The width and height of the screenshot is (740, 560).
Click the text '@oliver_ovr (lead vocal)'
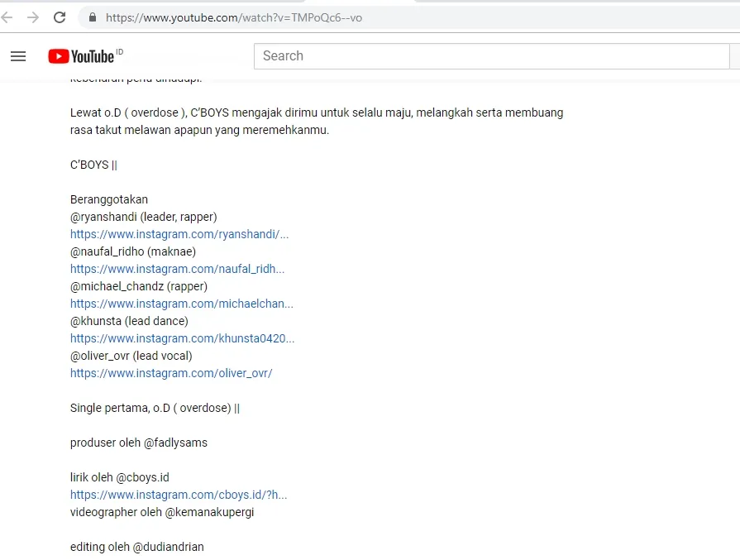pos(131,356)
